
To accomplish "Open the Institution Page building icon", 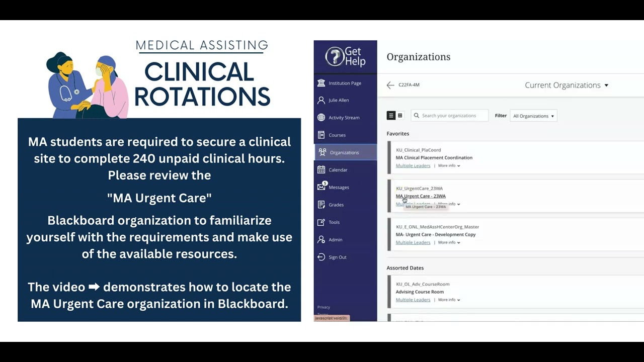I will tap(321, 83).
